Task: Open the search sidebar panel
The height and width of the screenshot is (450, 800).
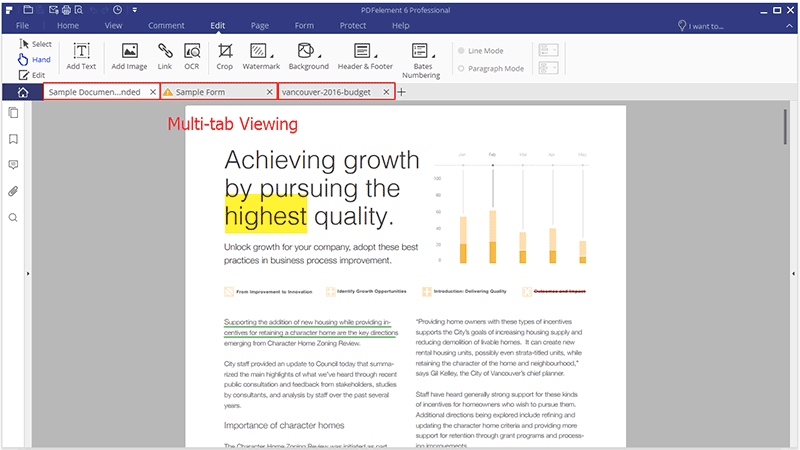Action: (x=13, y=218)
